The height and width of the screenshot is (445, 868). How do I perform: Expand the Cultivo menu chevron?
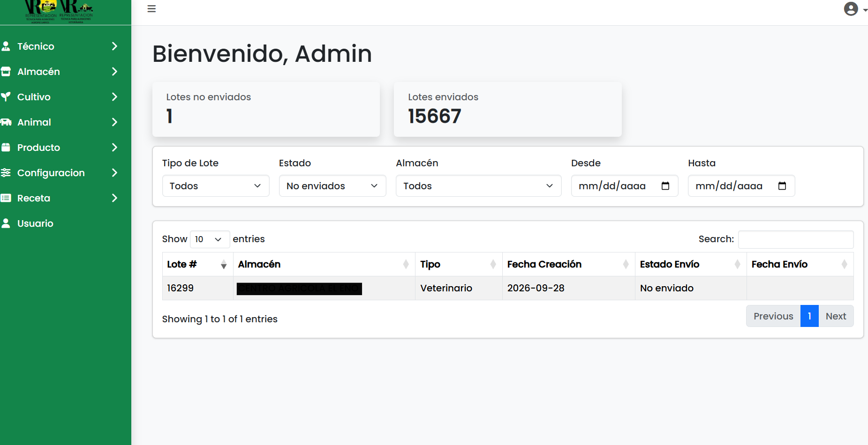click(x=114, y=97)
